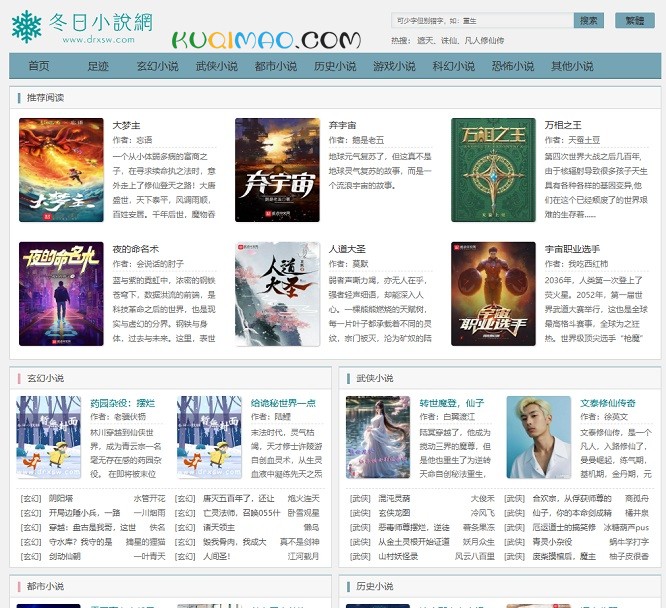
Task: Switch to traditional Chinese with 繁體 button
Action: (x=635, y=20)
